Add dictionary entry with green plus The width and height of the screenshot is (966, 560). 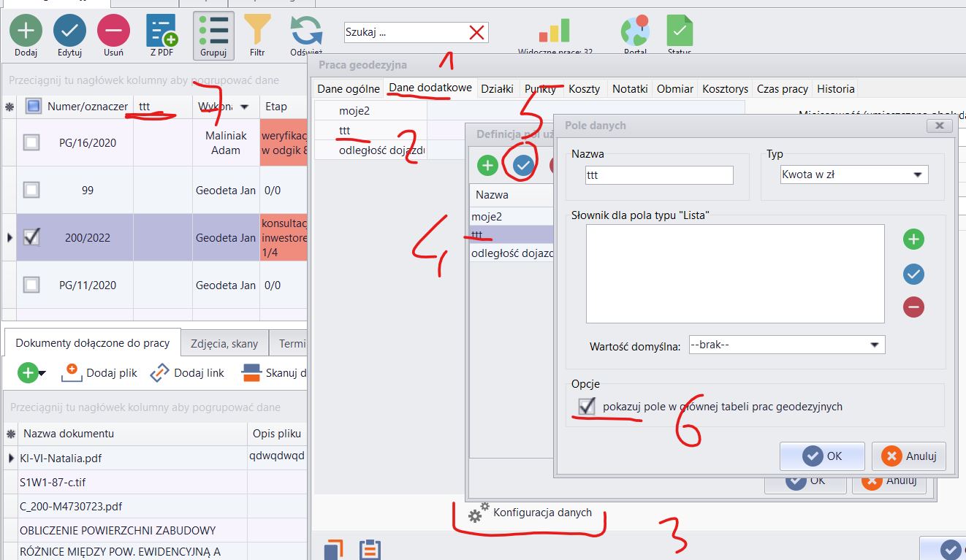[x=913, y=239]
